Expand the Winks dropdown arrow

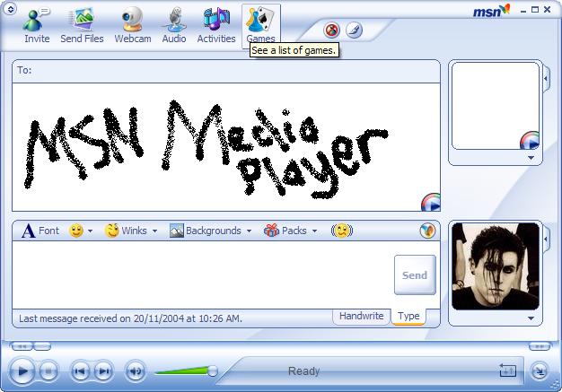(154, 231)
